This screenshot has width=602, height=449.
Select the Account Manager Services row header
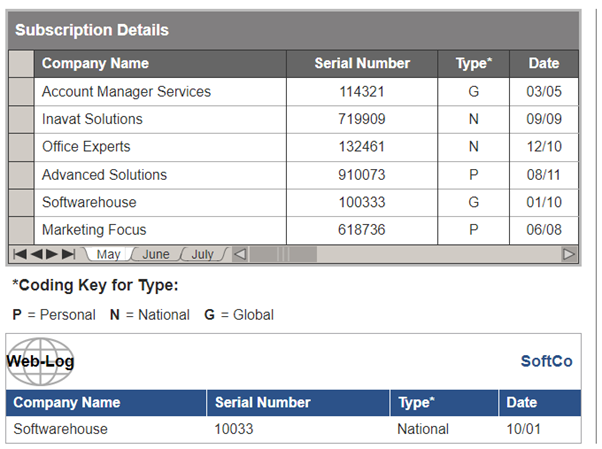pos(21,92)
